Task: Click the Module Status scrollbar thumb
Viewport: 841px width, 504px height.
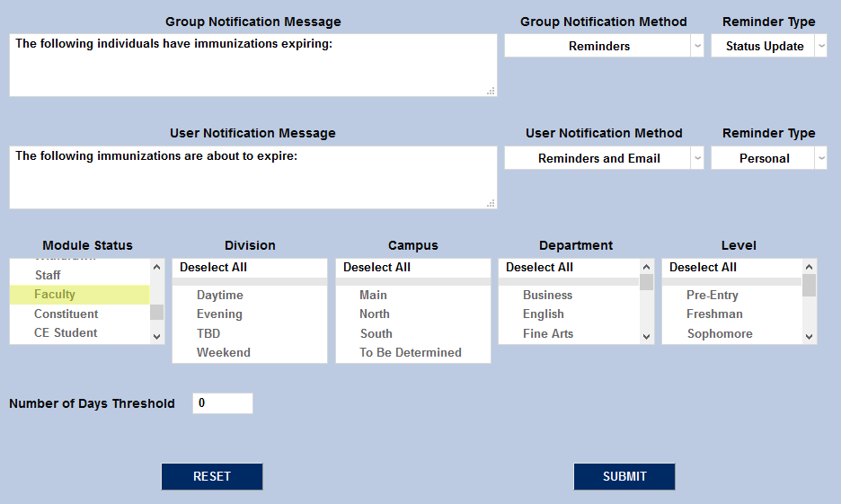Action: point(156,312)
